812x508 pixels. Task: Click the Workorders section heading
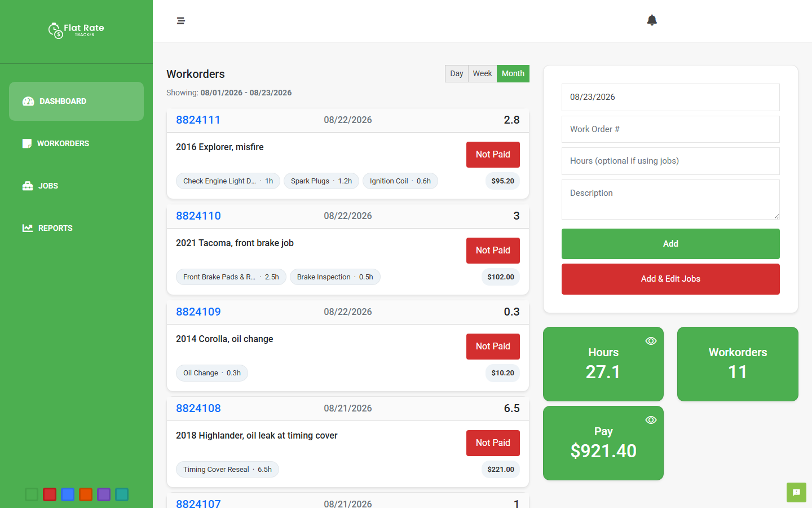196,74
